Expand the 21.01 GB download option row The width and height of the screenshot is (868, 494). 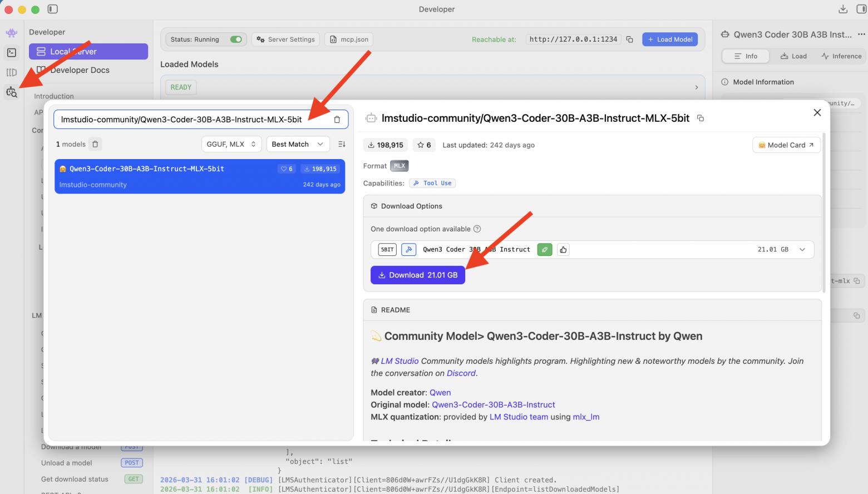[x=802, y=250]
